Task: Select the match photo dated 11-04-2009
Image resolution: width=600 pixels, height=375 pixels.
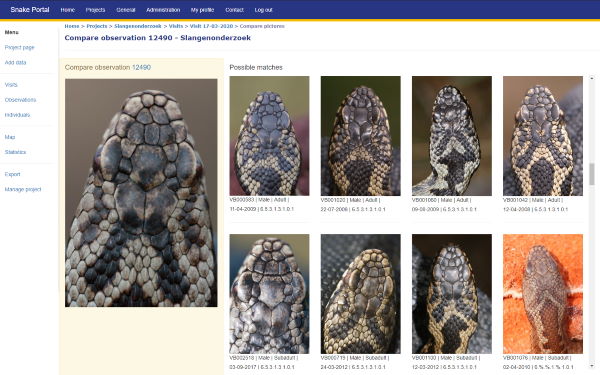Action: 269,136
